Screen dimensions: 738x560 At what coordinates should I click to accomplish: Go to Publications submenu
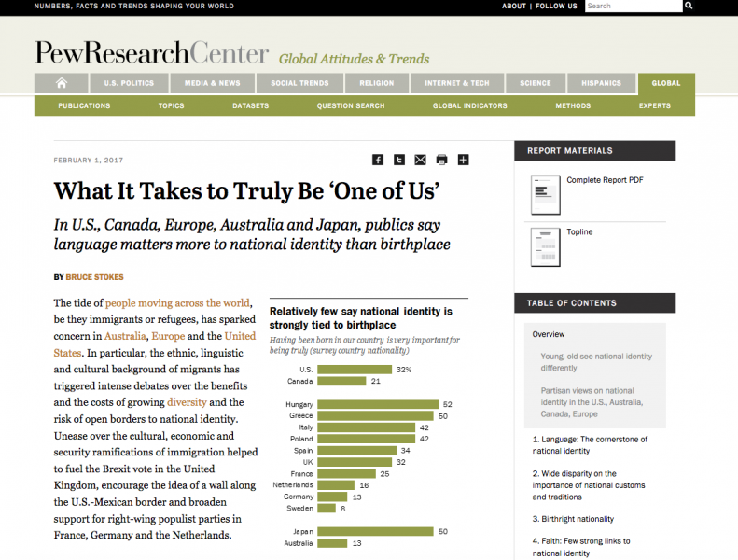click(x=84, y=106)
